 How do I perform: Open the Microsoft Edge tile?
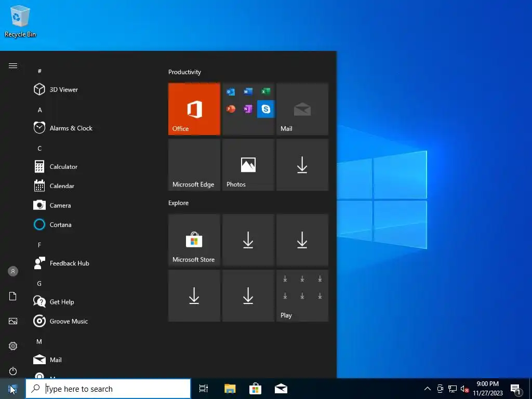point(194,165)
